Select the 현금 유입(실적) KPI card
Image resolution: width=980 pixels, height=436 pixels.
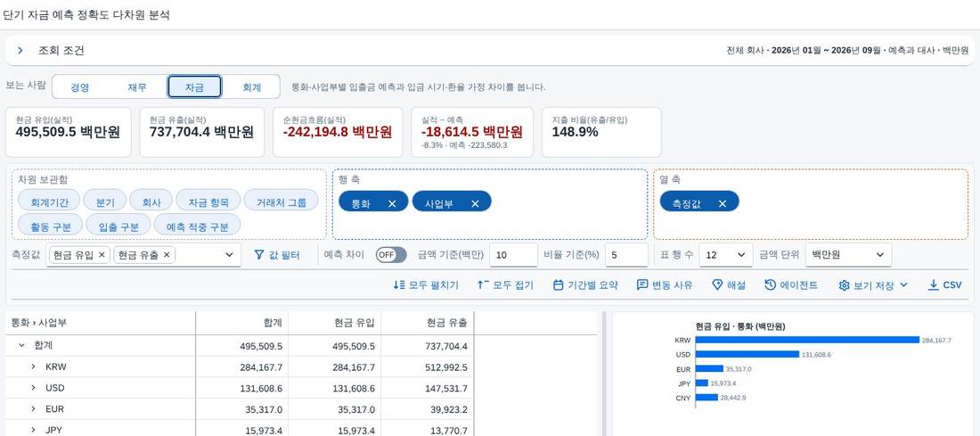[68, 132]
